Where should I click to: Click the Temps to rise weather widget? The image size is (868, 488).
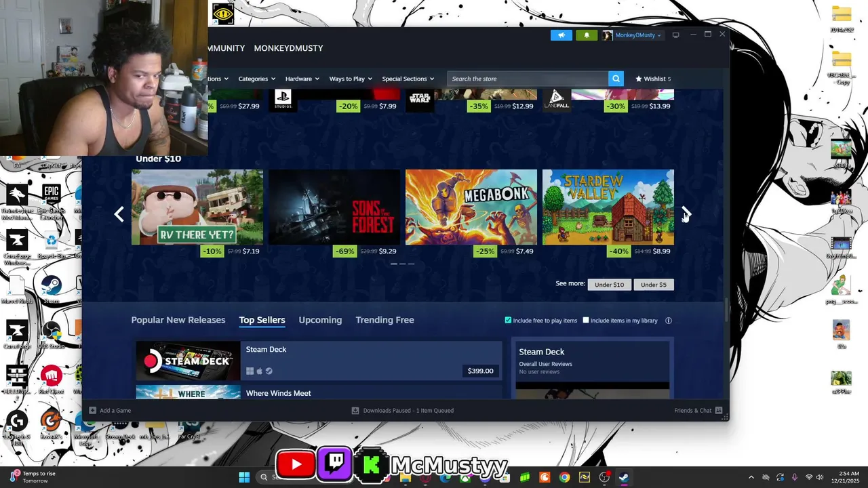pyautogui.click(x=33, y=477)
